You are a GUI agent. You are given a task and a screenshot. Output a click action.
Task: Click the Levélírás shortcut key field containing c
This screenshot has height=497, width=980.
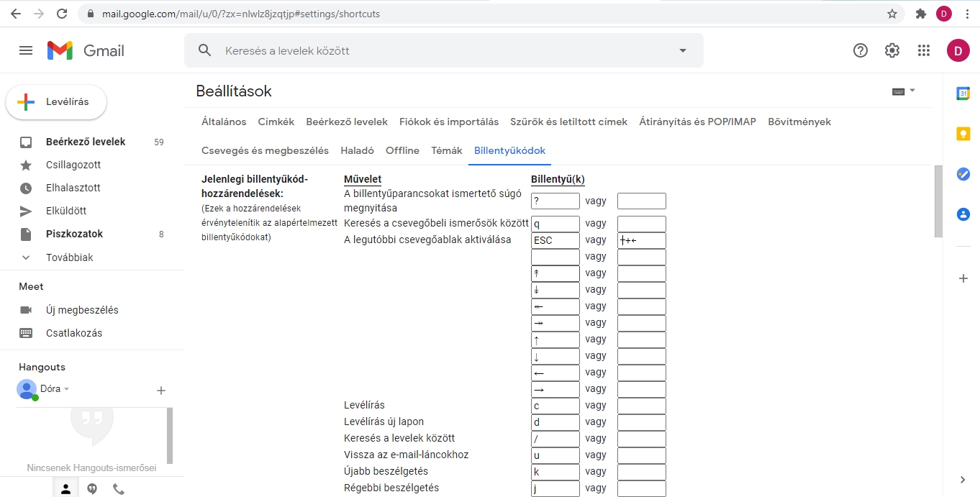(555, 406)
